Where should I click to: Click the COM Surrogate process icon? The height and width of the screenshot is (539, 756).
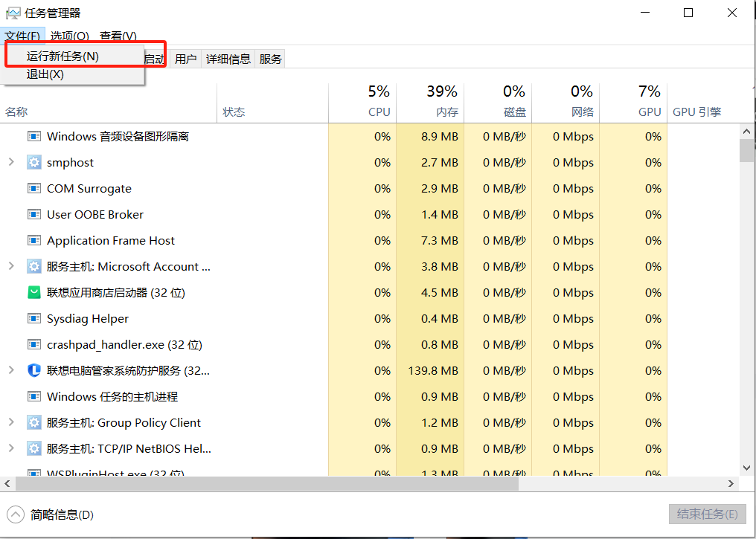pyautogui.click(x=33, y=188)
